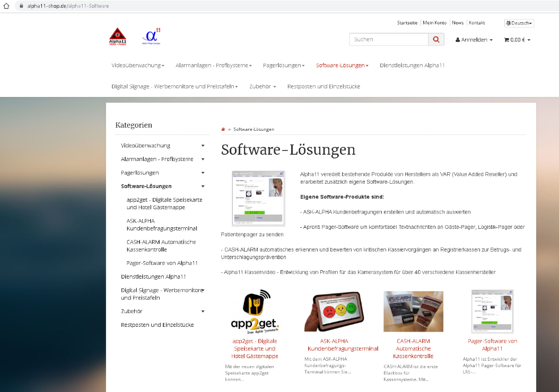Select Zubehör in sidebar

(132, 311)
